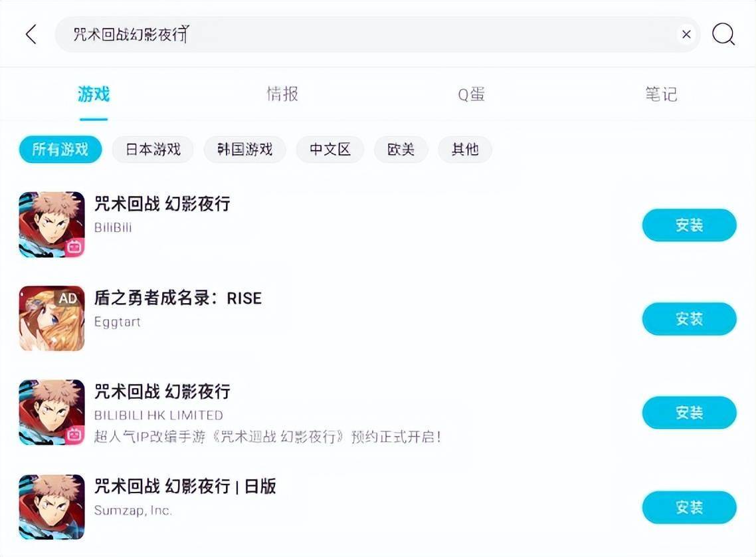Open the 笔记 tab
Screen dimensions: 756x557
pos(661,94)
